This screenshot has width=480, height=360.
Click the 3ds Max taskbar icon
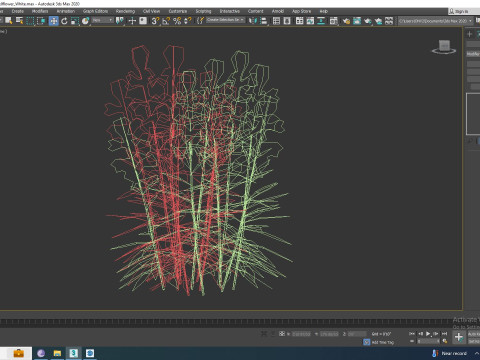tap(74, 353)
